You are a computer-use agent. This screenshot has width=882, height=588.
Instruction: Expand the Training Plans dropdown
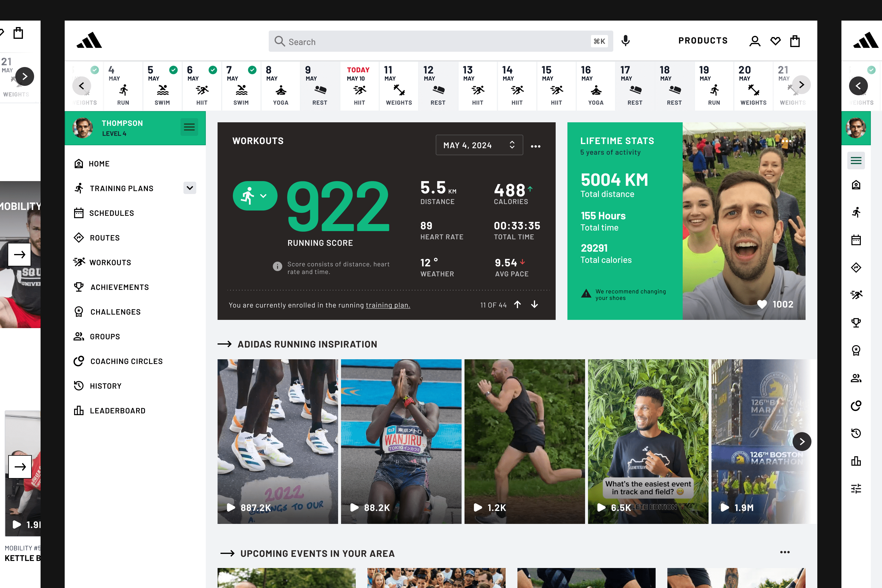tap(190, 188)
